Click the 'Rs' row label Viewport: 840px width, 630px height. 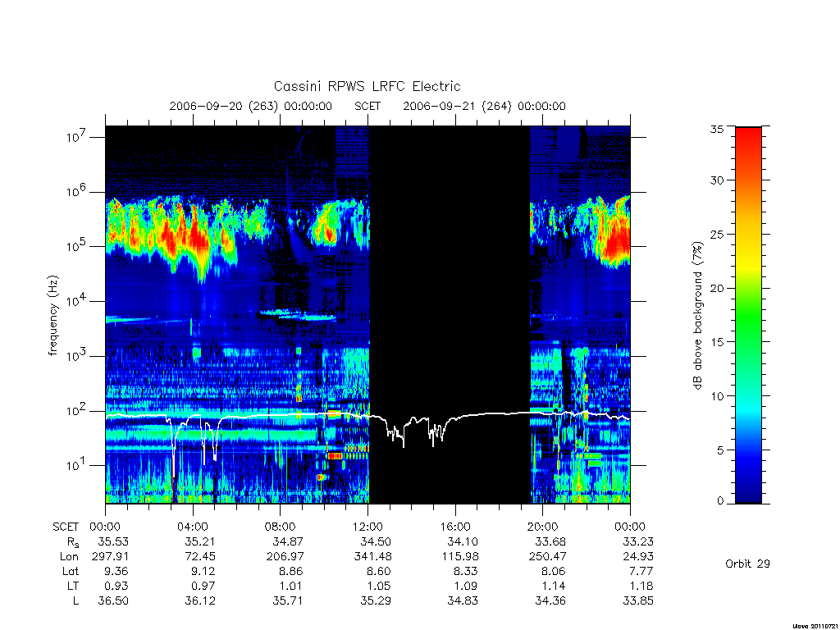[x=73, y=542]
